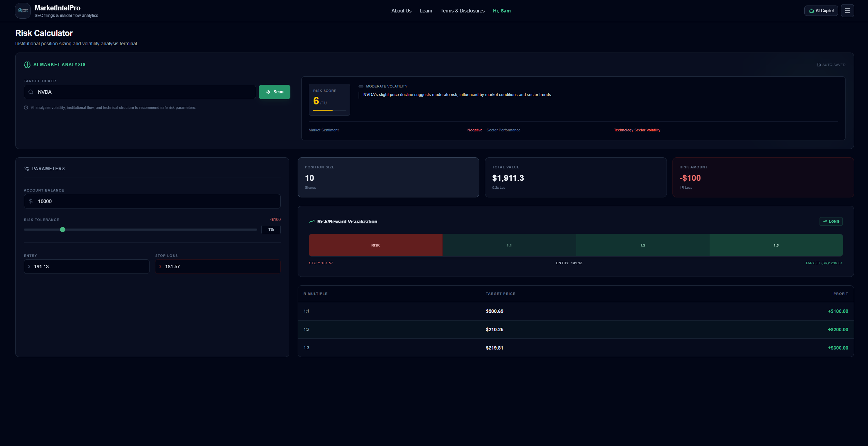Adjust the Risk Tolerance slider

63,229
